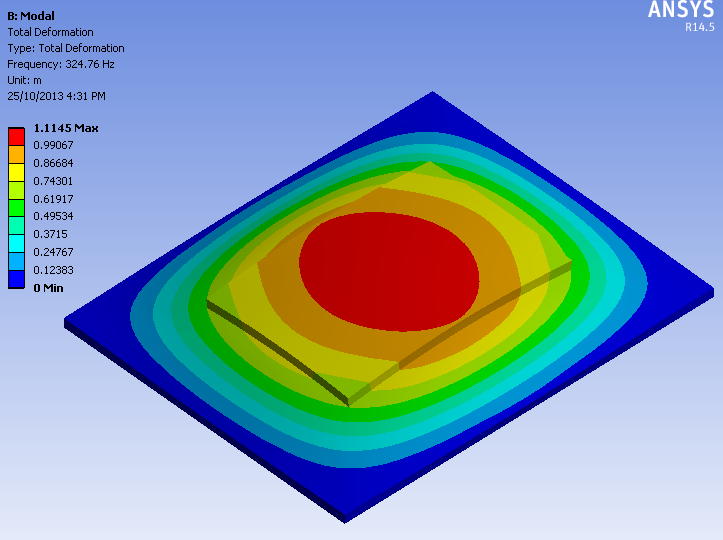Click the red swatch in the legend
The width and height of the screenshot is (723, 540).
[x=17, y=136]
